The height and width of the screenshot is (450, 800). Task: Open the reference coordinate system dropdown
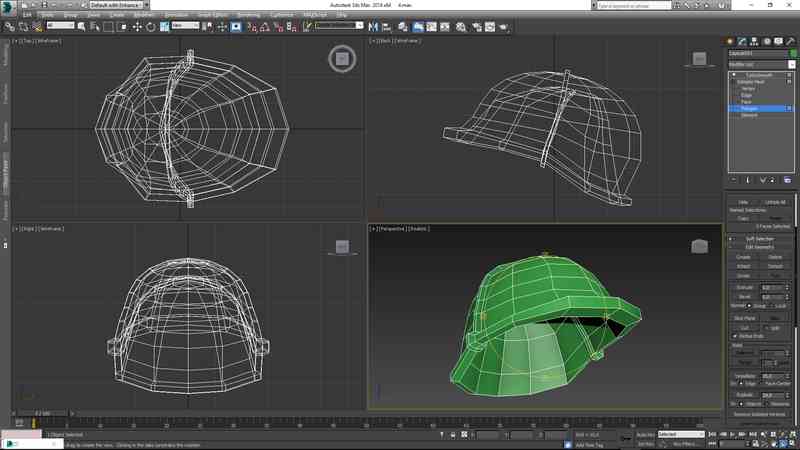click(185, 26)
